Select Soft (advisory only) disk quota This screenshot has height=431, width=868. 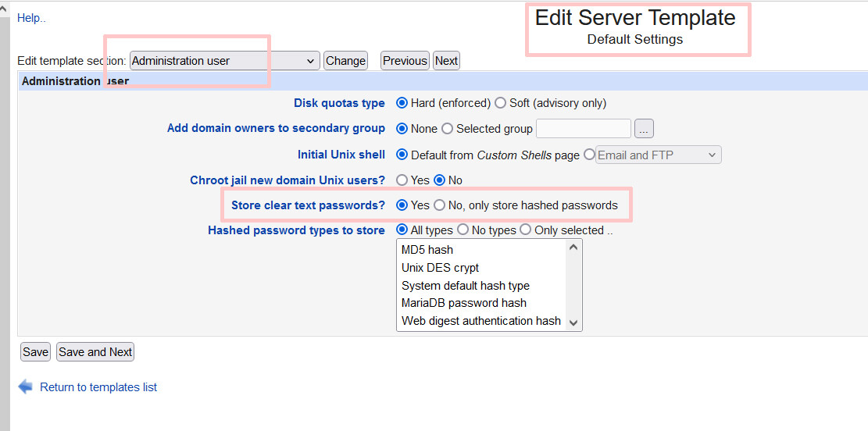(x=500, y=103)
